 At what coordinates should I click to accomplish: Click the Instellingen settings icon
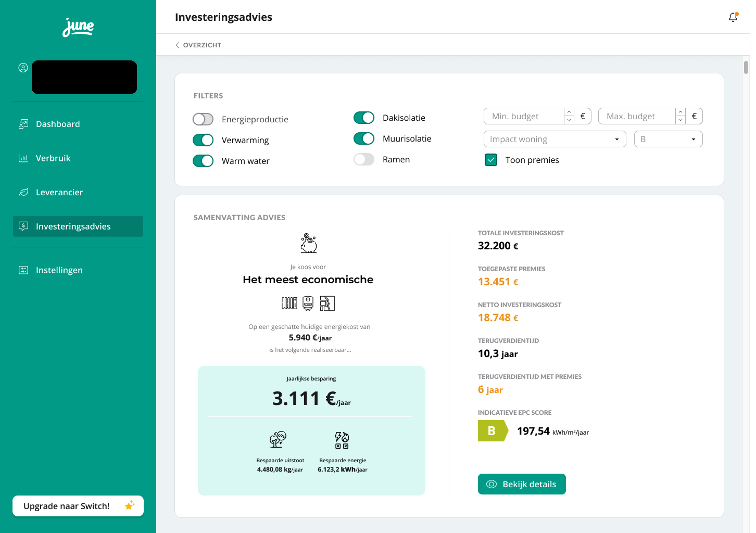23,270
